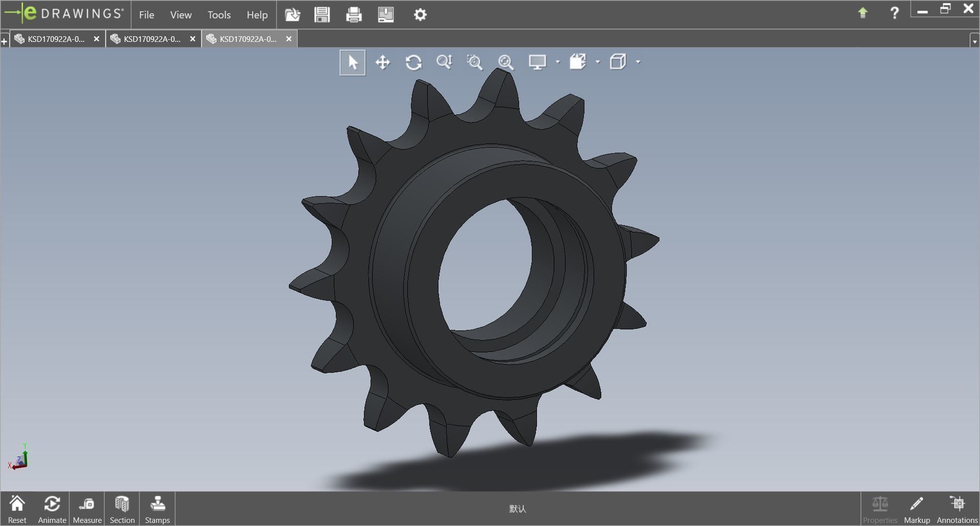Close the first KSD170922A tab
This screenshot has height=526, width=980.
coord(96,39)
